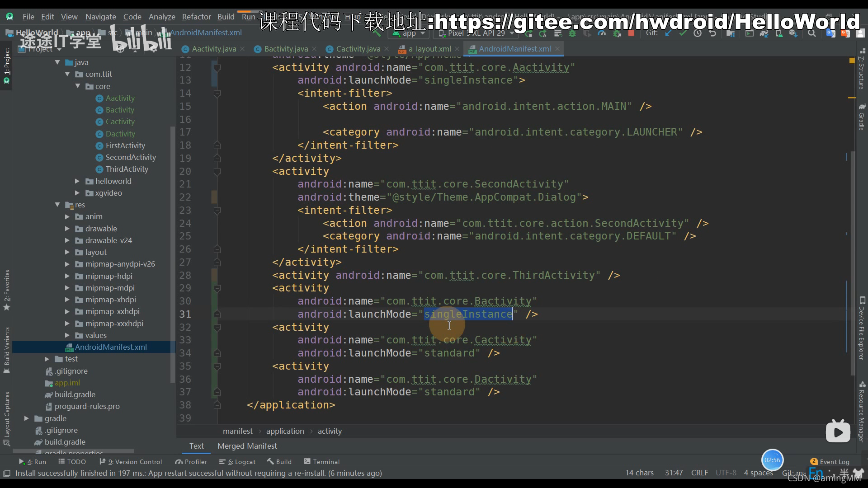Open 9: Version Control tool window
This screenshot has width=868, height=488.
131,461
